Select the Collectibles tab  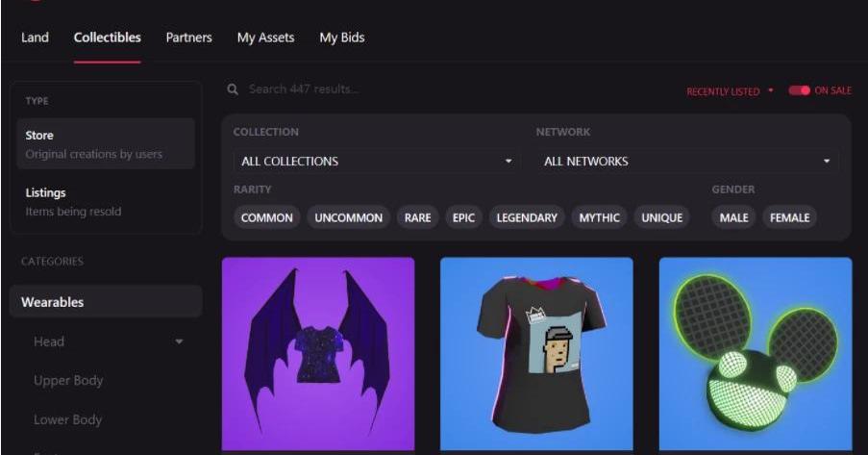pyautogui.click(x=107, y=38)
